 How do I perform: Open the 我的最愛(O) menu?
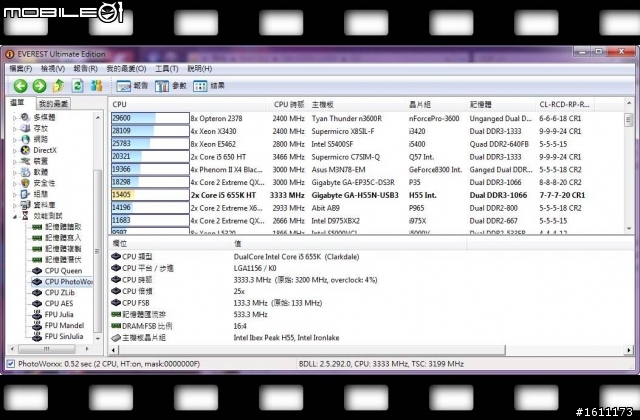point(127,69)
